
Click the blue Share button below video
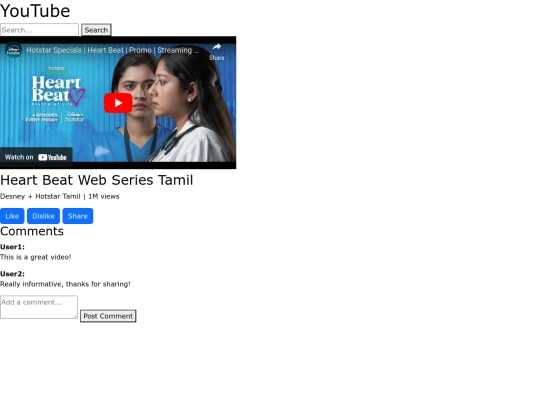tap(78, 216)
